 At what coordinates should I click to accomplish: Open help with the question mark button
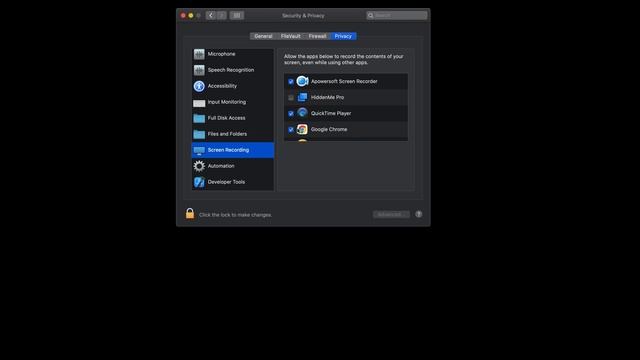419,214
